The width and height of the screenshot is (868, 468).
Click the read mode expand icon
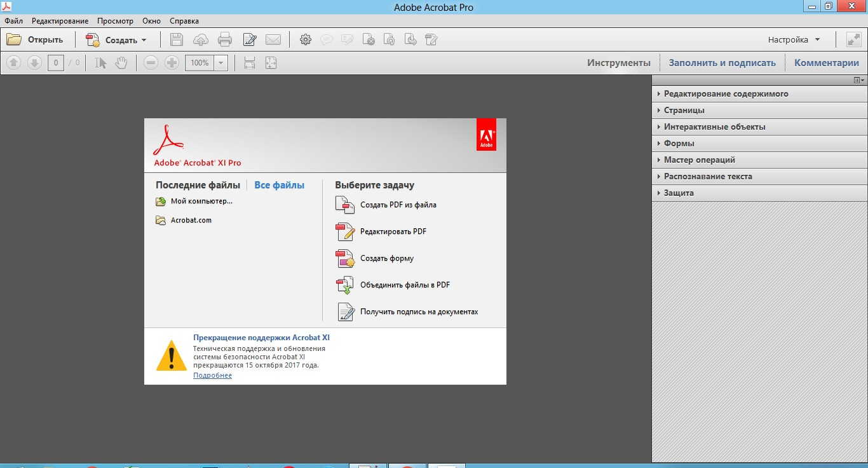coord(853,39)
